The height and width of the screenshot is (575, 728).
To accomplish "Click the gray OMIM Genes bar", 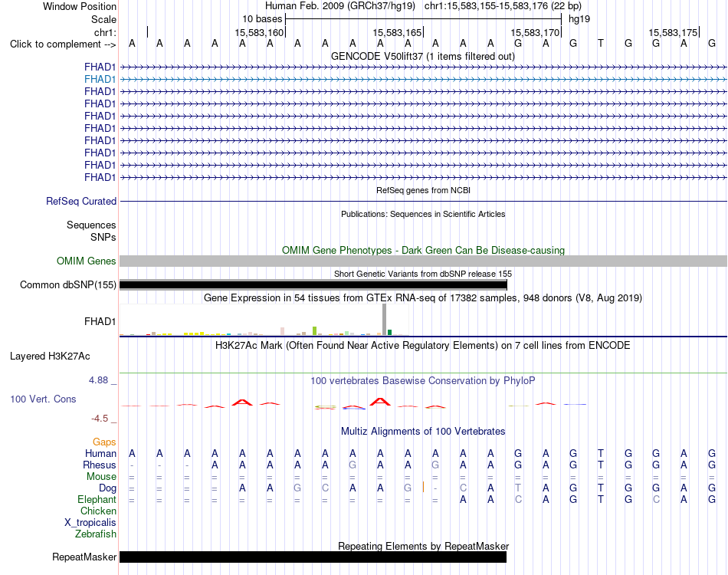I will 423,261.
